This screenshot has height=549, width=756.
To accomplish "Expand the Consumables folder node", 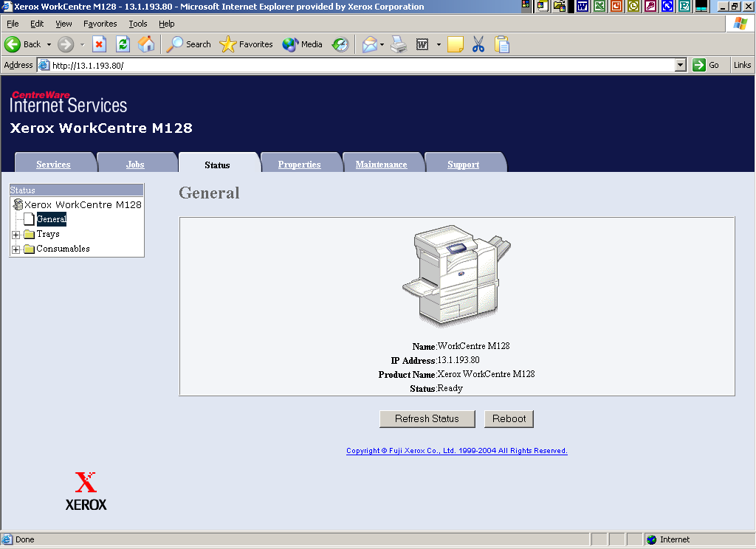I will point(16,249).
